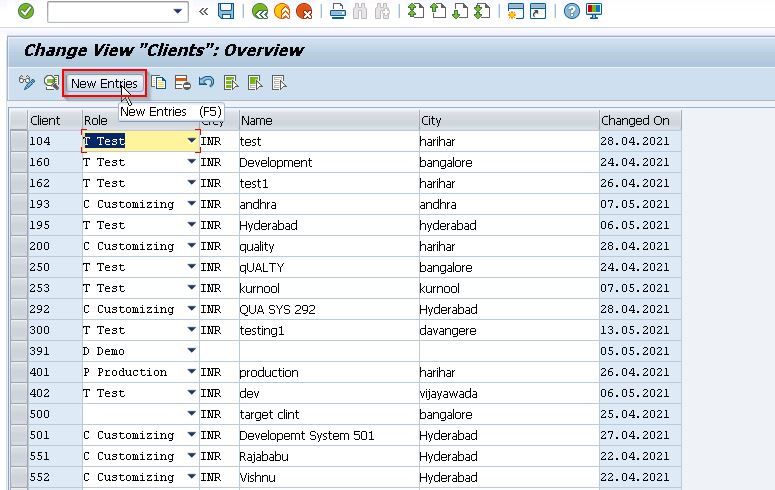Click the Create New Session icon
Screen dimensions: 775x490
click(516, 11)
